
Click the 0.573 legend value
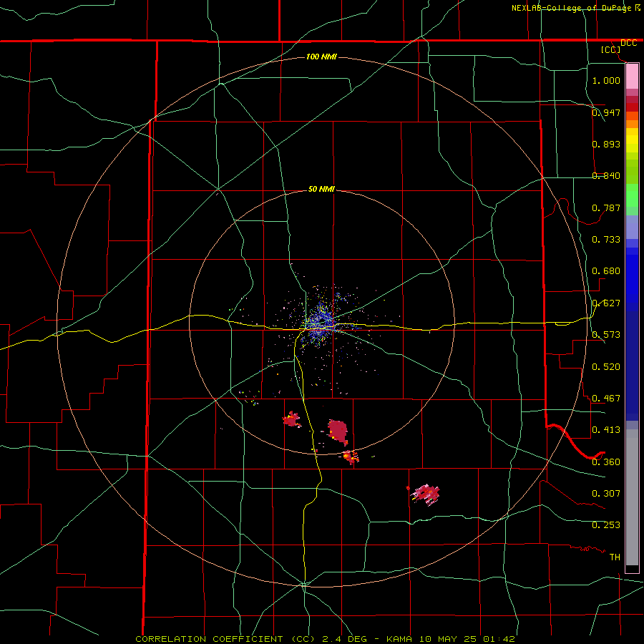pos(606,334)
